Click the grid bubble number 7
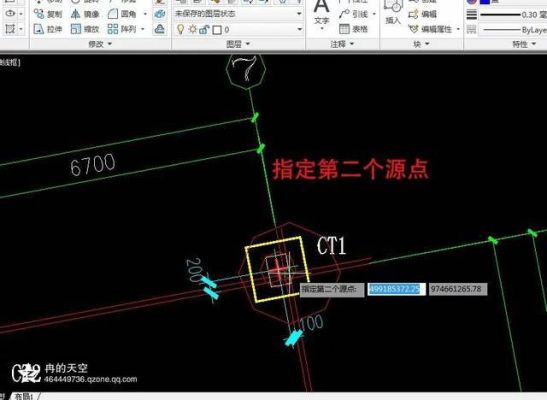547x400 pixels. (x=246, y=69)
